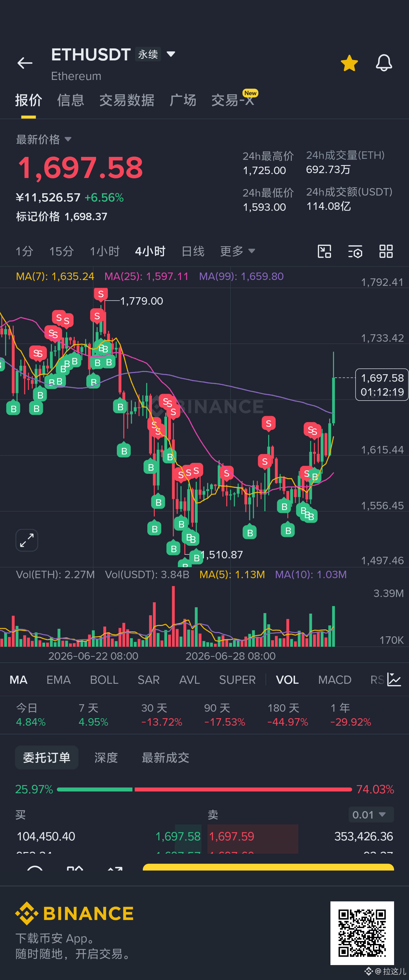Go back using the left arrow
This screenshot has width=409, height=980.
coord(25,63)
